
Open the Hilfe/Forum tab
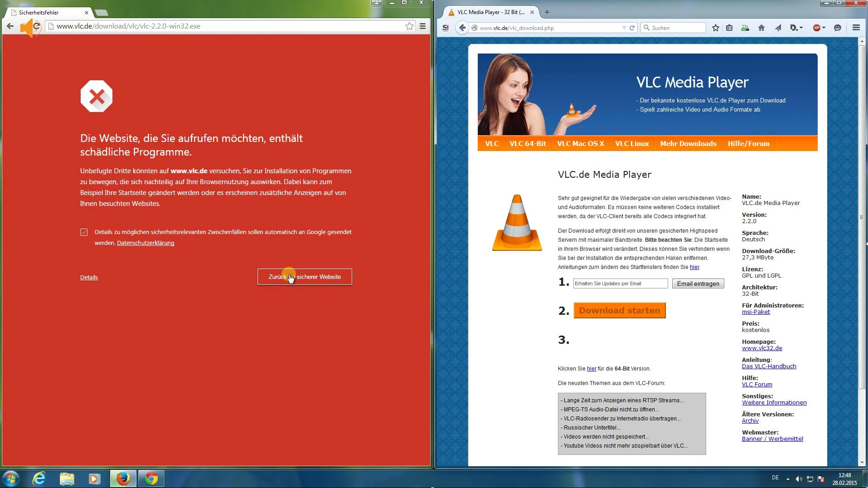(x=748, y=143)
